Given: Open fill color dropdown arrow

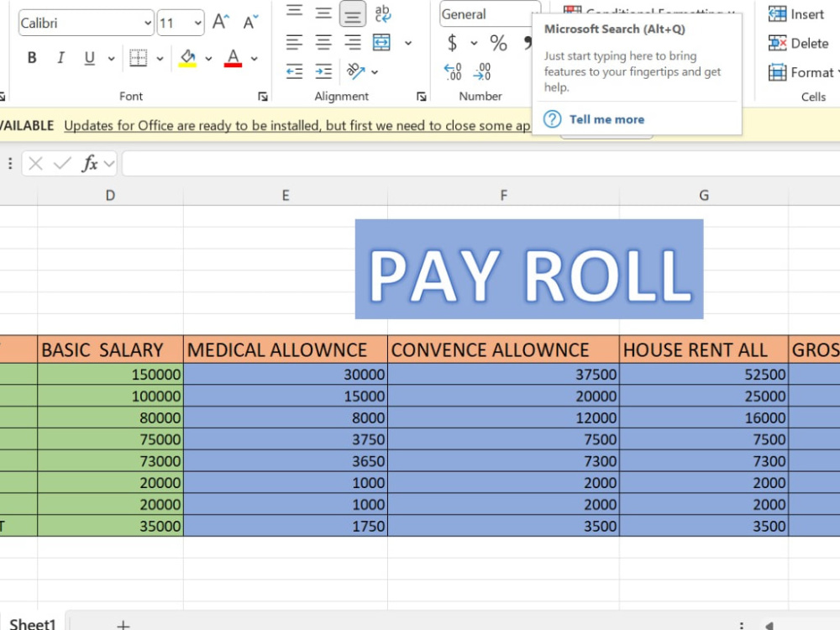Looking at the screenshot, I should (x=208, y=59).
